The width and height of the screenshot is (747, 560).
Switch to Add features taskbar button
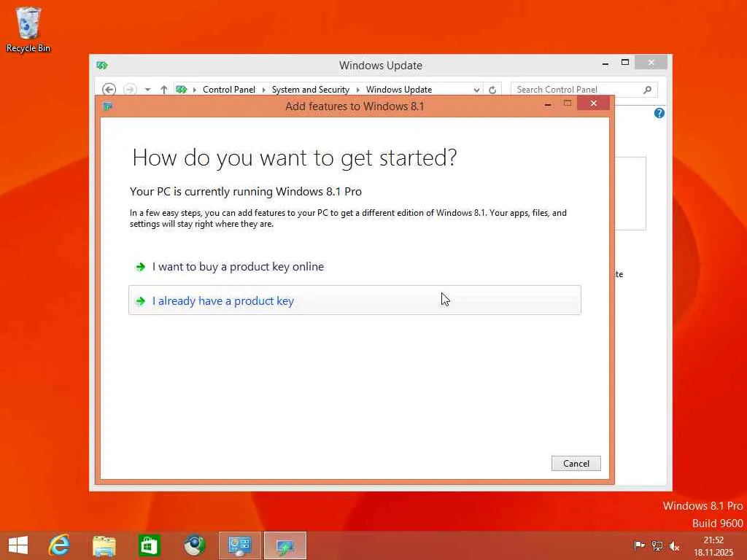point(285,545)
